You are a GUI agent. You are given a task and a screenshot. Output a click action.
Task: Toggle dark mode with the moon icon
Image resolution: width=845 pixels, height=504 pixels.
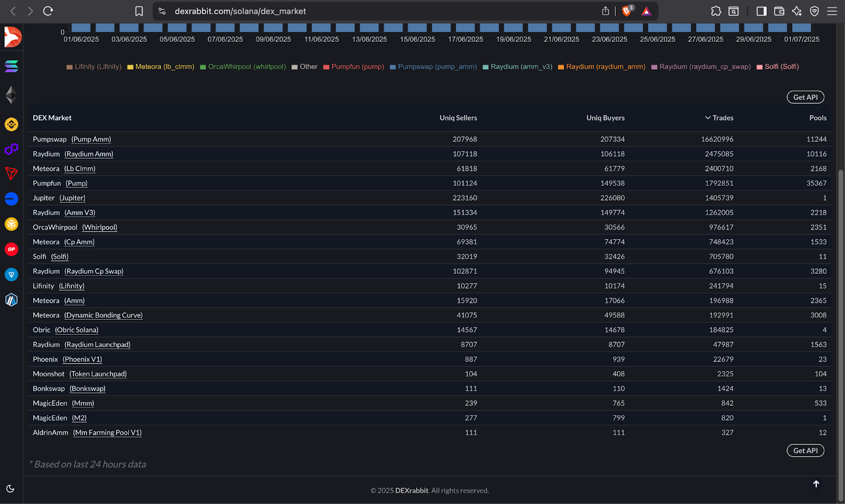(x=11, y=489)
